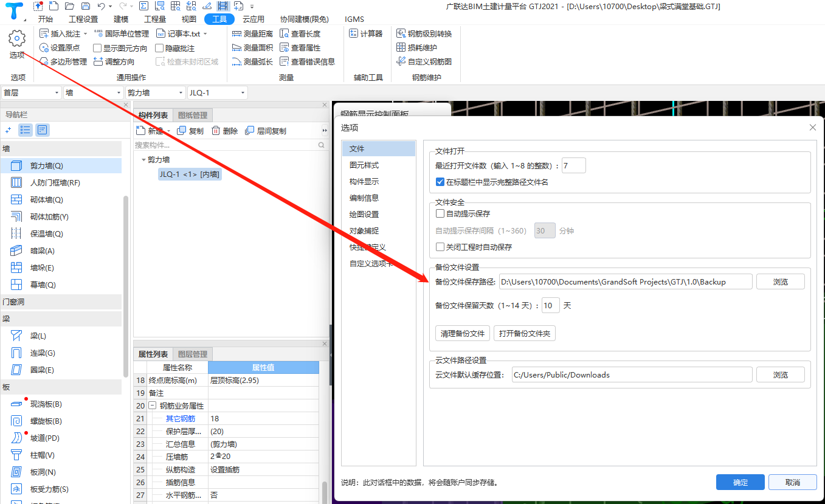The width and height of the screenshot is (825, 504).
Task: Open the 剪力墙 component type dropdown
Action: (155, 92)
